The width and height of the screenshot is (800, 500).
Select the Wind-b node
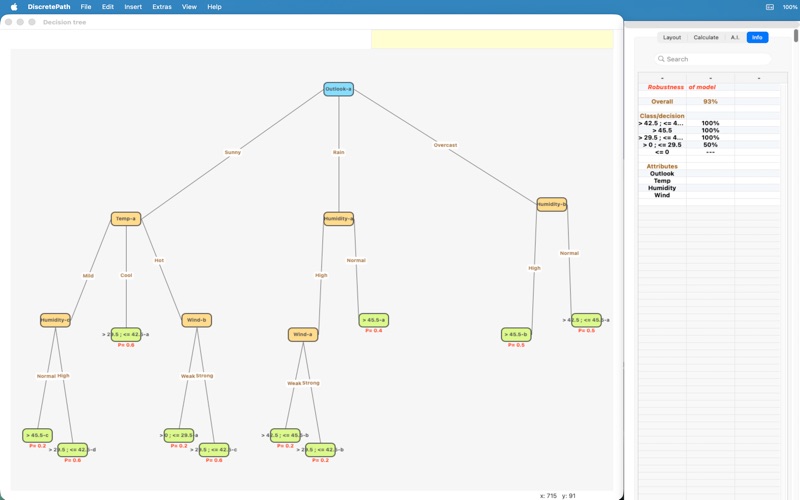[x=196, y=320]
